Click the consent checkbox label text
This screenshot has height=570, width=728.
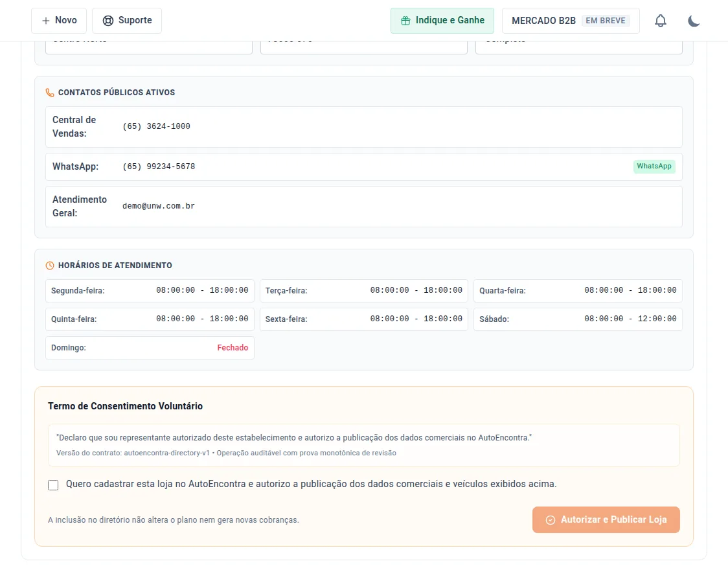[x=311, y=484]
